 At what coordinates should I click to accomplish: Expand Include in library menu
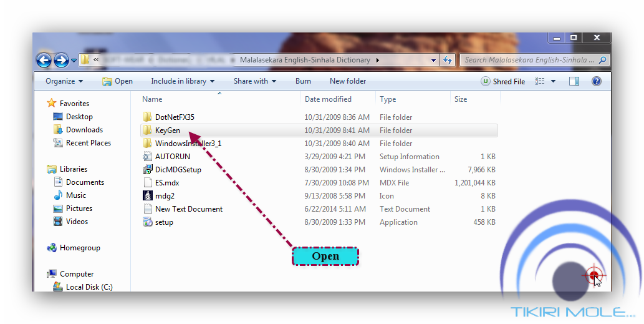(183, 81)
